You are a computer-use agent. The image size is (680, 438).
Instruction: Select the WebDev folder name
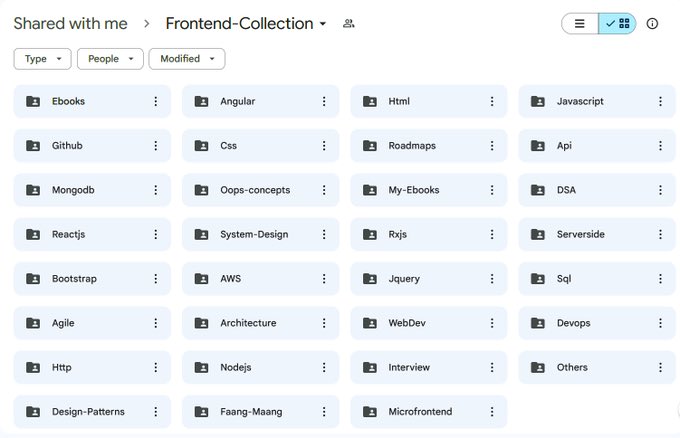pyautogui.click(x=407, y=323)
